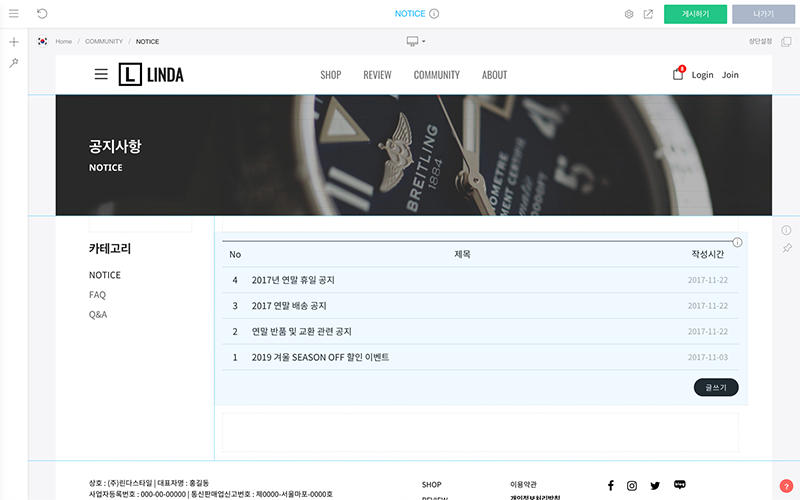Open the desktop device view dropdown
This screenshot has height=500, width=800.
click(x=416, y=41)
